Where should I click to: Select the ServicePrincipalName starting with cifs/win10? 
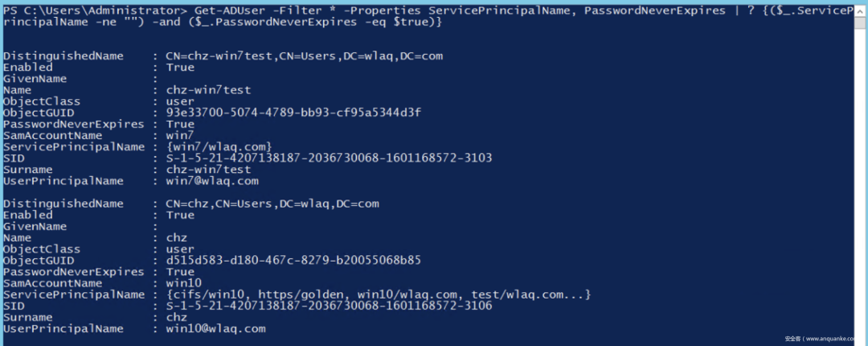379,295
